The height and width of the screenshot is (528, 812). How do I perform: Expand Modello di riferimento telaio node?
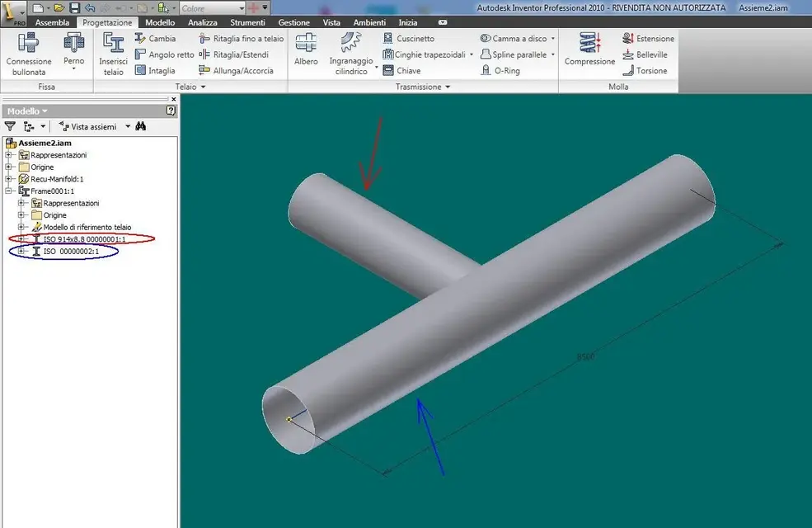[21, 227]
